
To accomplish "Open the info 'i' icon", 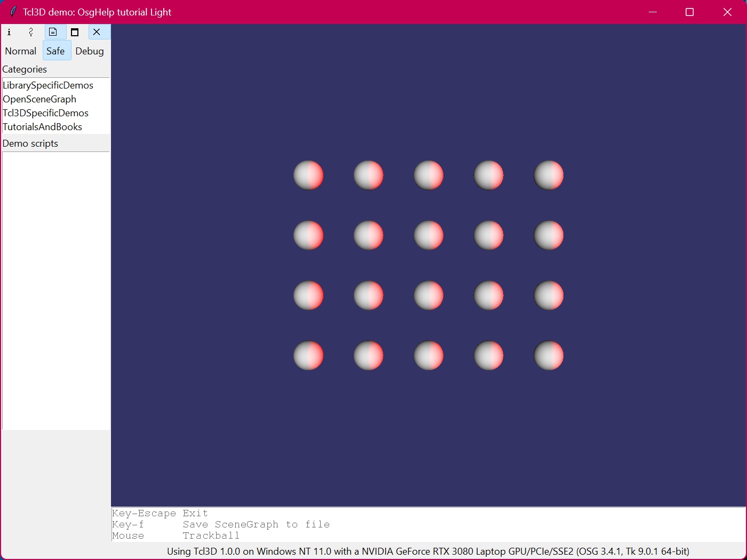I will pos(9,32).
